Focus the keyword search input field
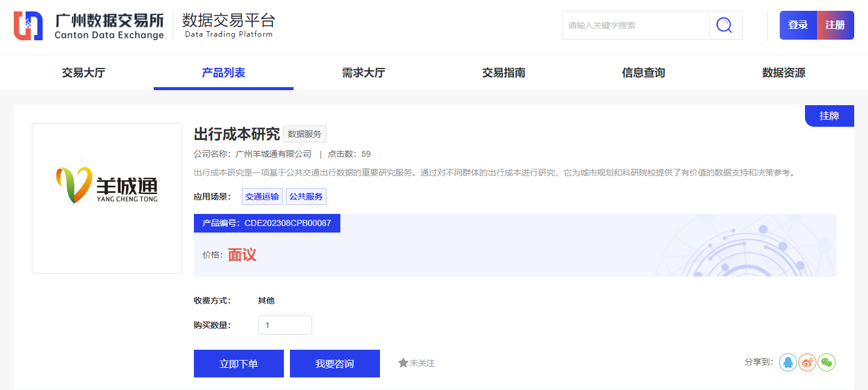Image resolution: width=868 pixels, height=390 pixels. (x=635, y=25)
